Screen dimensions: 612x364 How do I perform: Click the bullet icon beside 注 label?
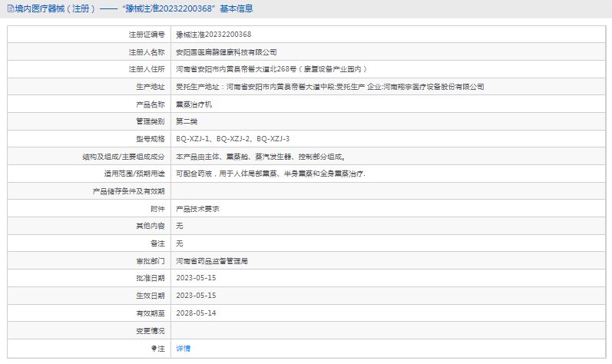coord(154,349)
